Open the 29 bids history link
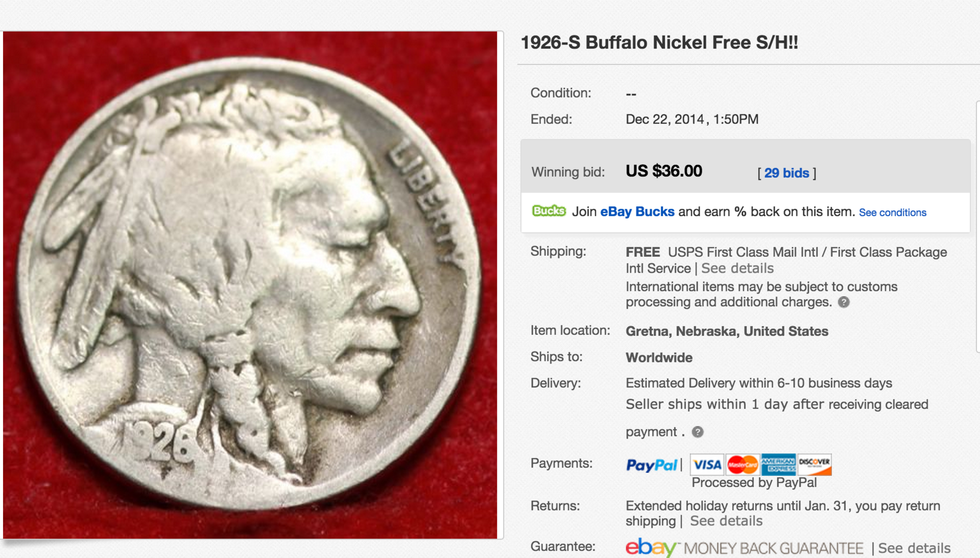The height and width of the screenshot is (558, 980). pos(786,173)
